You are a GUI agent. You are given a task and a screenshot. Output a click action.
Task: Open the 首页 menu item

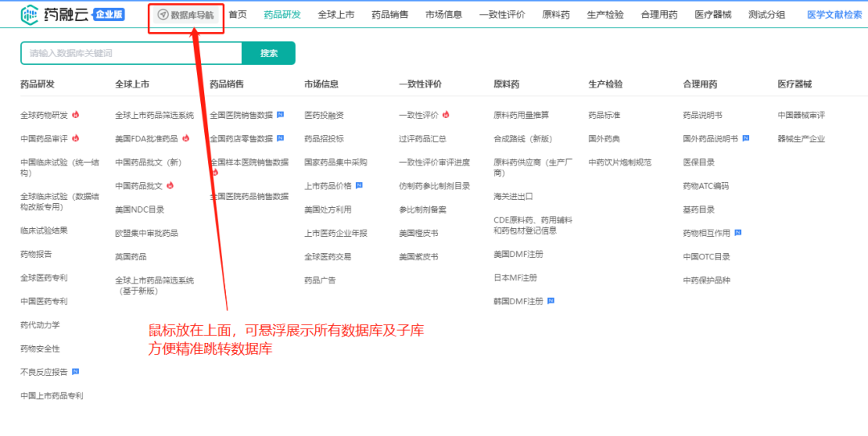pos(238,14)
